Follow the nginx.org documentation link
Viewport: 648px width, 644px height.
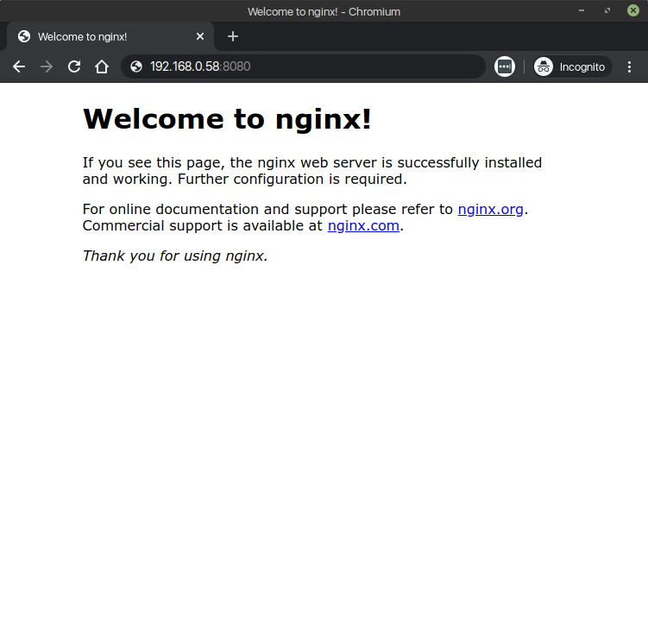491,209
